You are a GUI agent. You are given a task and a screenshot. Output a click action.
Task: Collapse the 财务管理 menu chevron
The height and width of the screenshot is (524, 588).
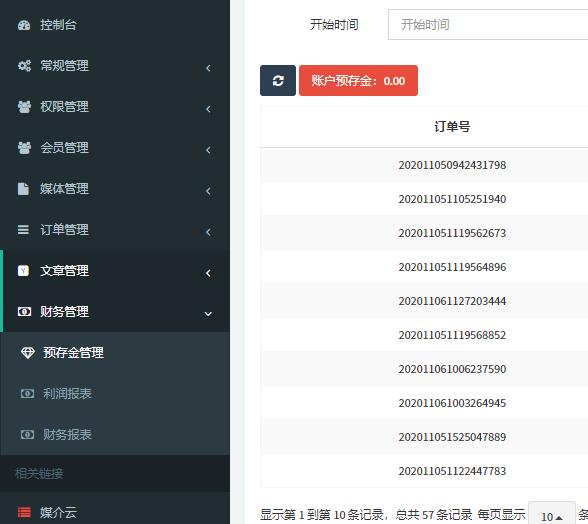click(x=208, y=314)
